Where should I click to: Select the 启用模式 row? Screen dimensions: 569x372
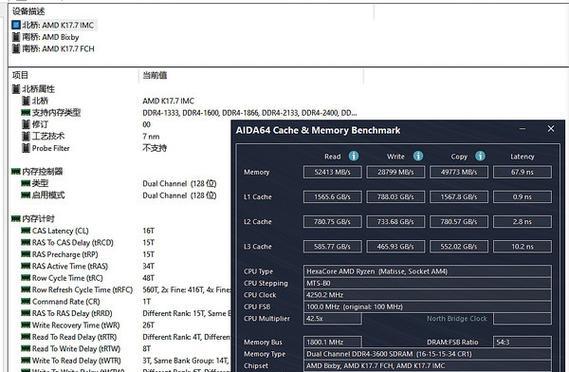(x=43, y=195)
